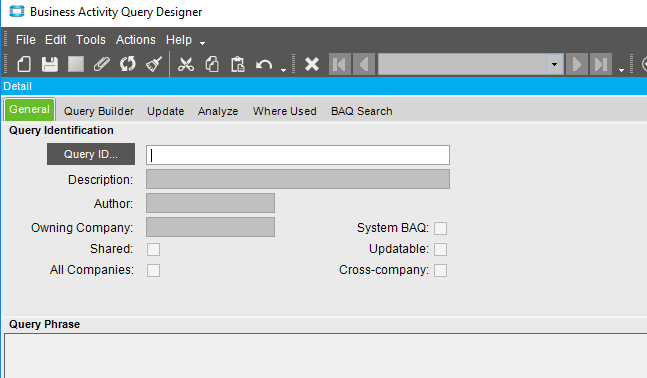Open the Help menu

[179, 40]
